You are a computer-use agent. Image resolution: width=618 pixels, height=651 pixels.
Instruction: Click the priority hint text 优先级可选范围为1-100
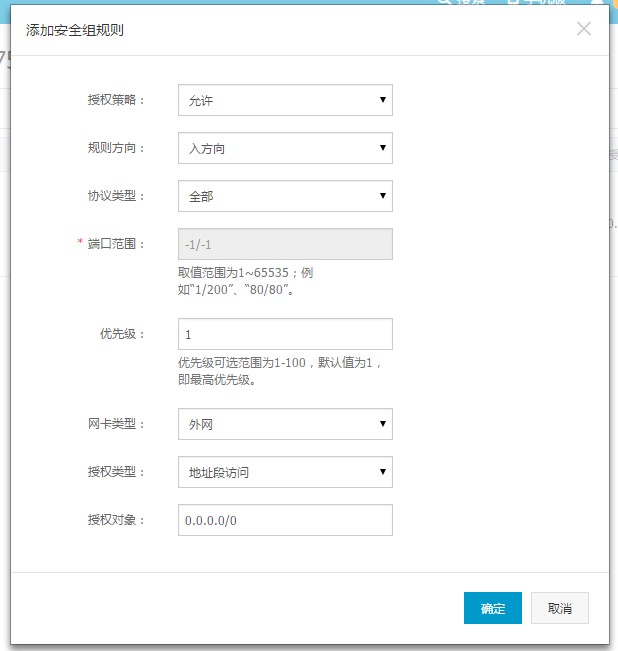279,363
